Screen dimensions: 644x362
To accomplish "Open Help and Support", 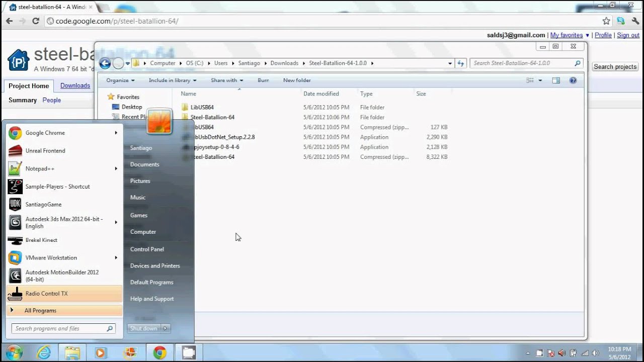I will (x=152, y=299).
